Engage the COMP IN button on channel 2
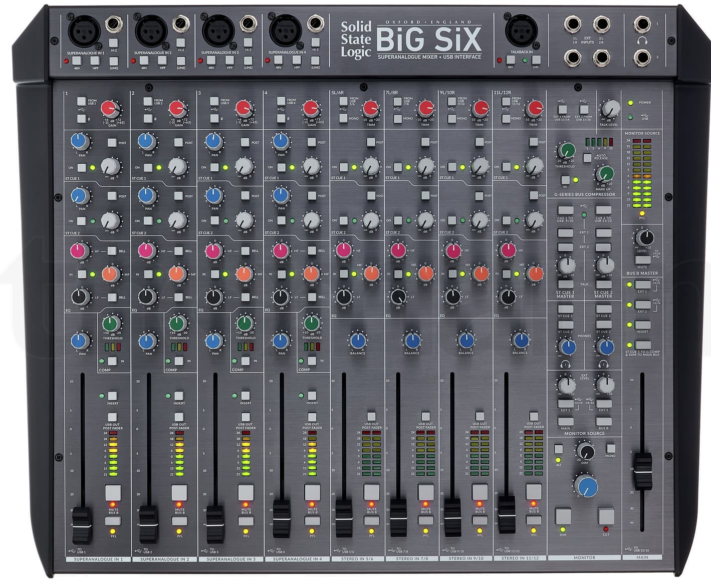The image size is (711, 588). (x=178, y=361)
